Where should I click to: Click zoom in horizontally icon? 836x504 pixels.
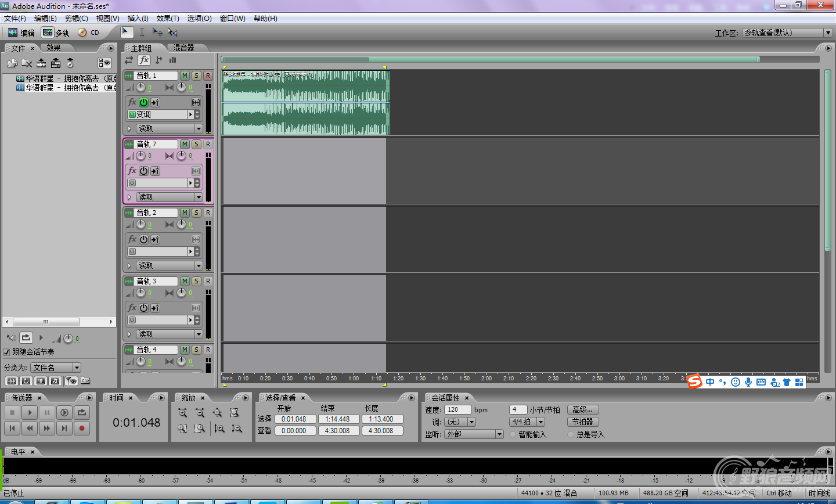point(182,412)
